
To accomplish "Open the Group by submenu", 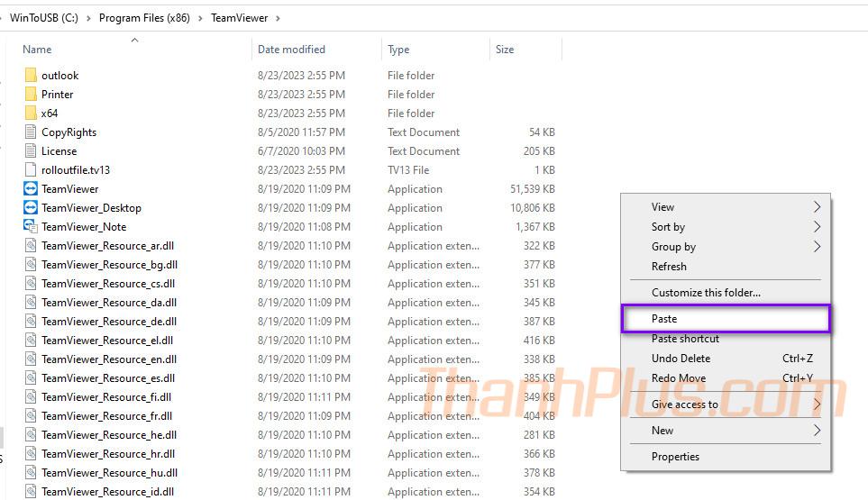I will click(673, 247).
